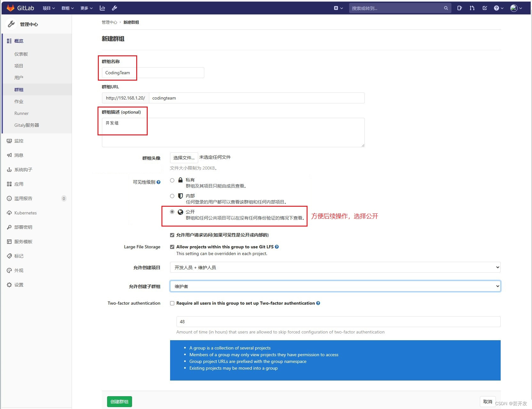This screenshot has width=532, height=409.
Task: Click the search magnifier icon
Action: point(446,8)
